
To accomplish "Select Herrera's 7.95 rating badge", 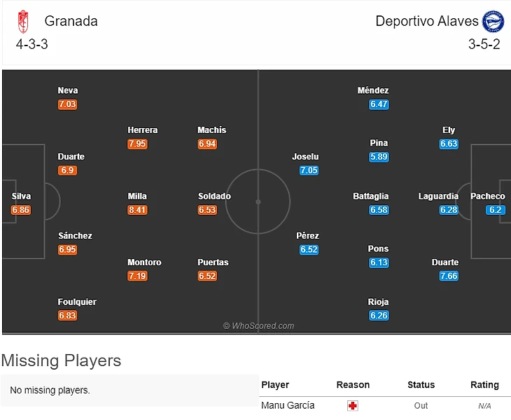I will point(137,143).
